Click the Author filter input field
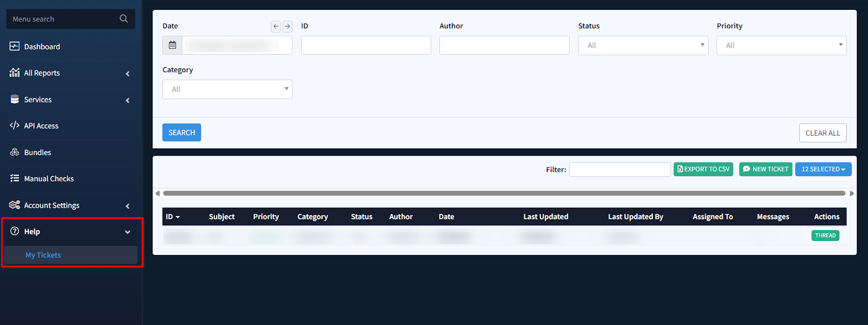868x325 pixels. [504, 46]
